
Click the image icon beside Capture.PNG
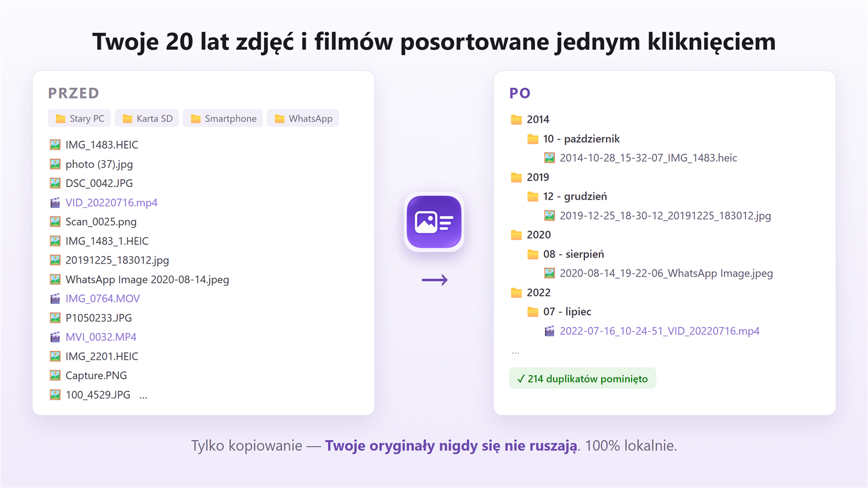click(x=55, y=375)
